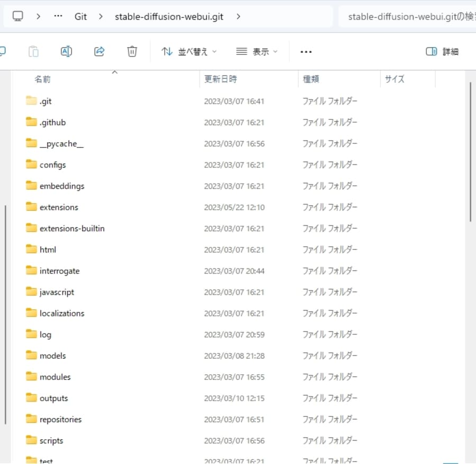The height and width of the screenshot is (464, 476).
Task: Open the 表示 view dropdown
Action: click(x=257, y=52)
